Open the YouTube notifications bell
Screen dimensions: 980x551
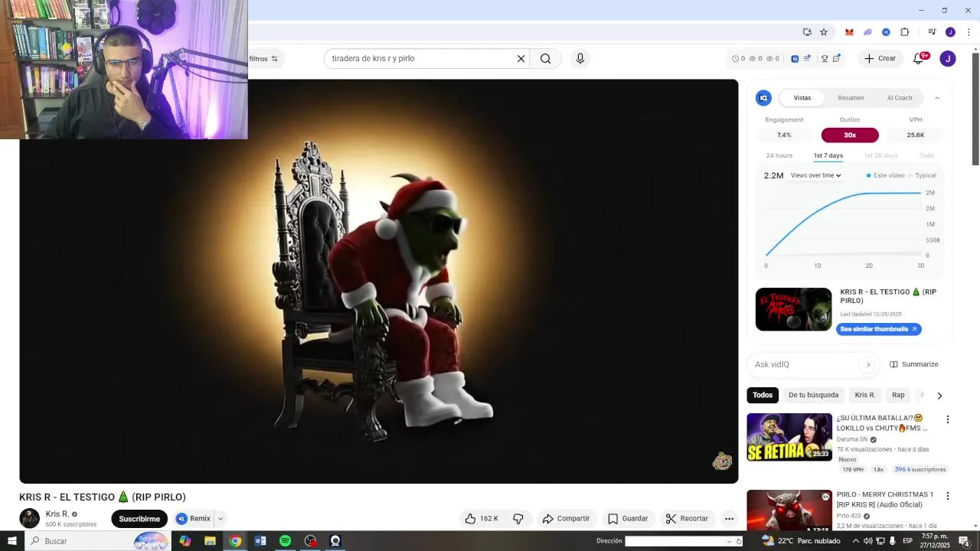919,58
